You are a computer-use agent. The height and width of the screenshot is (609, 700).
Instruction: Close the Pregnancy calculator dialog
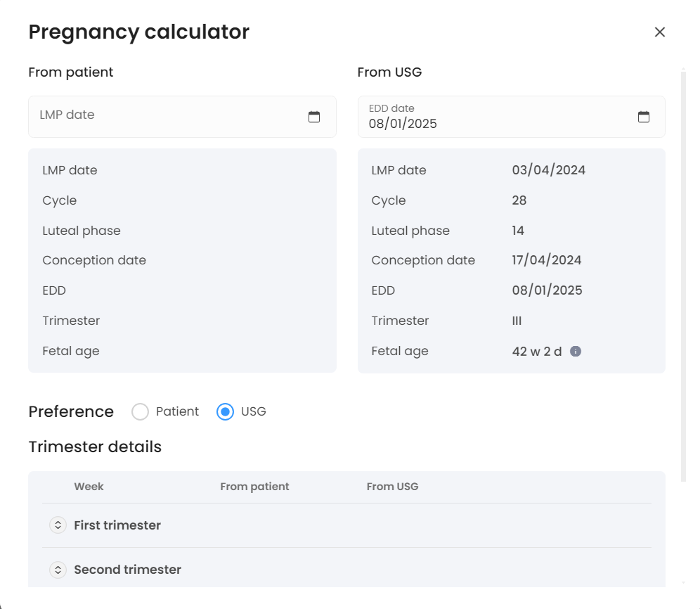tap(659, 32)
